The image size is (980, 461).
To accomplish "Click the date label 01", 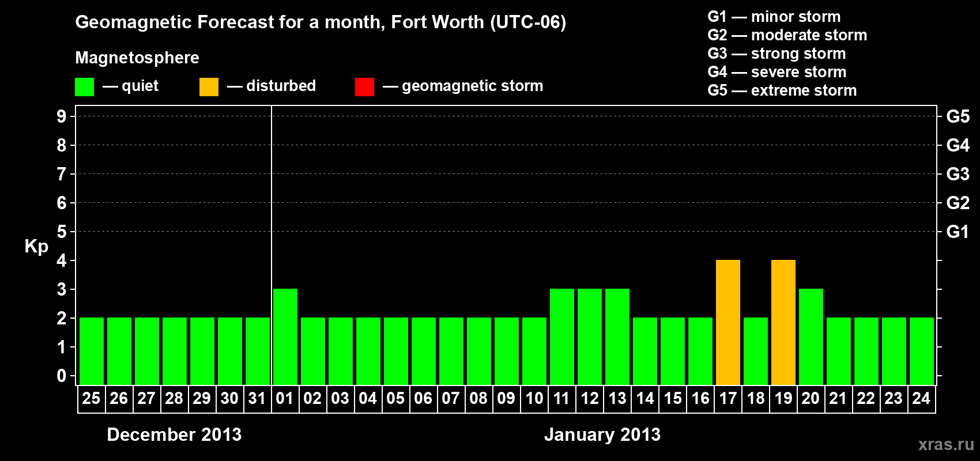I will tap(285, 398).
